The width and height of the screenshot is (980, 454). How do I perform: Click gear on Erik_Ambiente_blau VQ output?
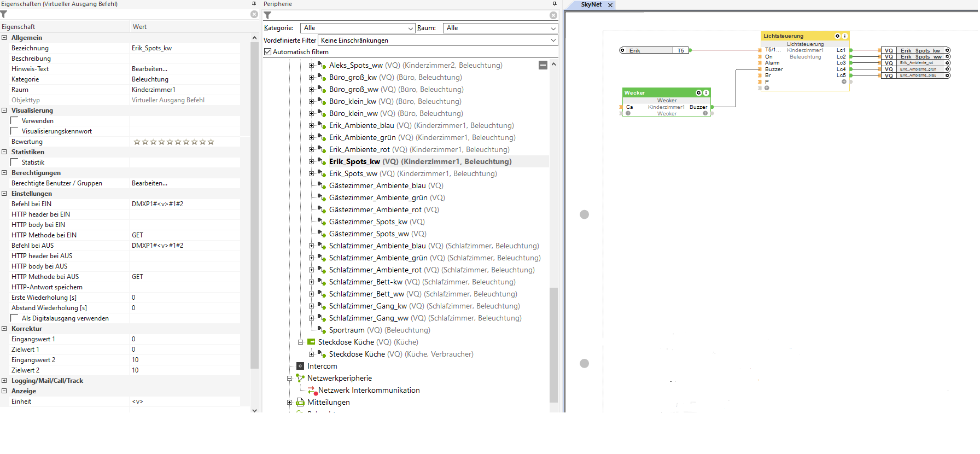[948, 75]
